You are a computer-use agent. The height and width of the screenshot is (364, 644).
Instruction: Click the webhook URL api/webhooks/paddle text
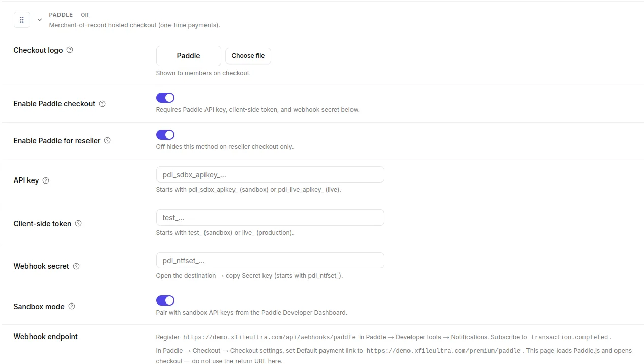coord(270,337)
